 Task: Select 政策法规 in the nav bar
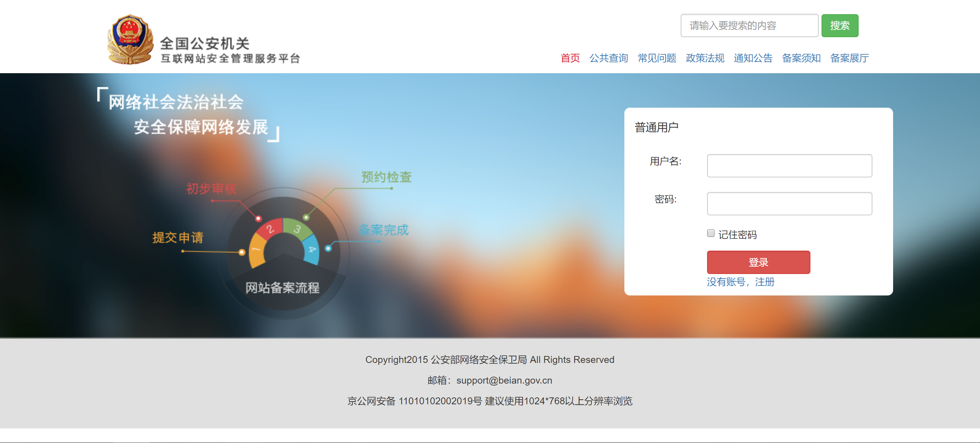705,58
